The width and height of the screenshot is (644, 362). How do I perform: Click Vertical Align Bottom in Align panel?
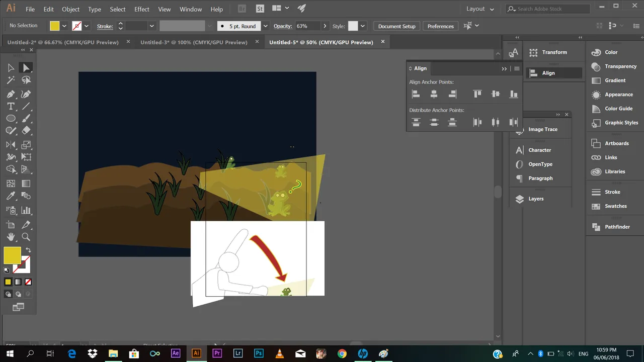513,94
